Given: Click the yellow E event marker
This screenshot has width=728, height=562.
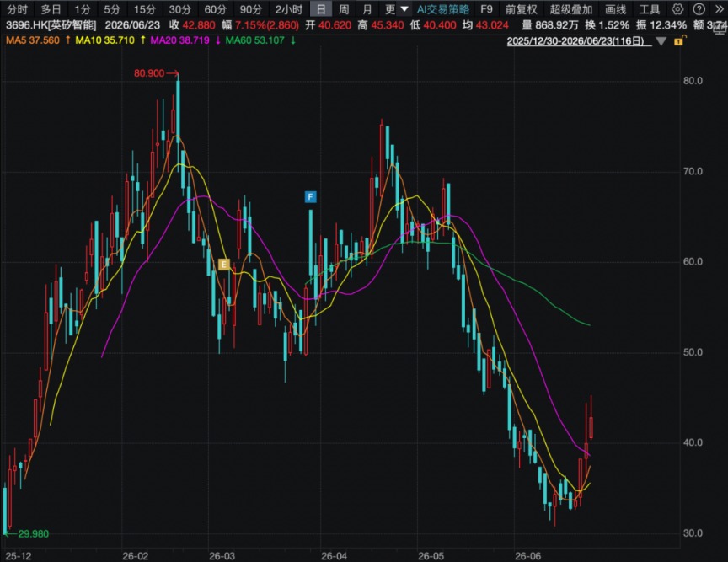Looking at the screenshot, I should [224, 265].
